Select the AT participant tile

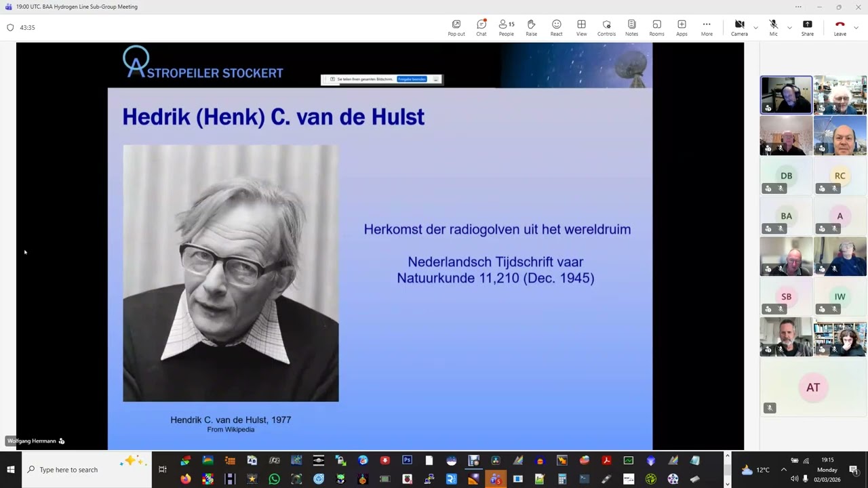[x=813, y=387]
